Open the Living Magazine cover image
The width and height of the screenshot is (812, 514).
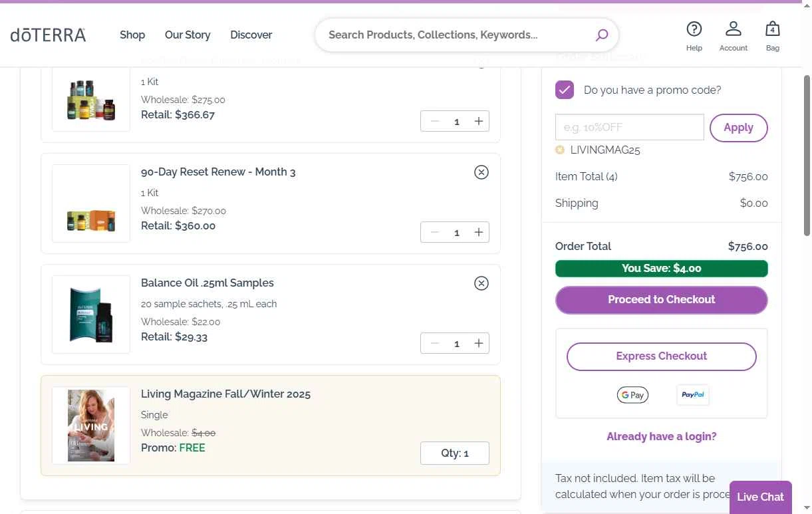pyautogui.click(x=91, y=426)
